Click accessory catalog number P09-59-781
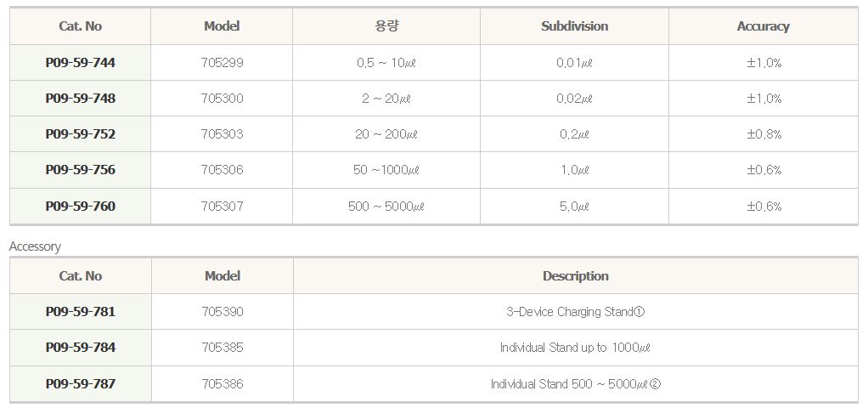 coord(81,312)
